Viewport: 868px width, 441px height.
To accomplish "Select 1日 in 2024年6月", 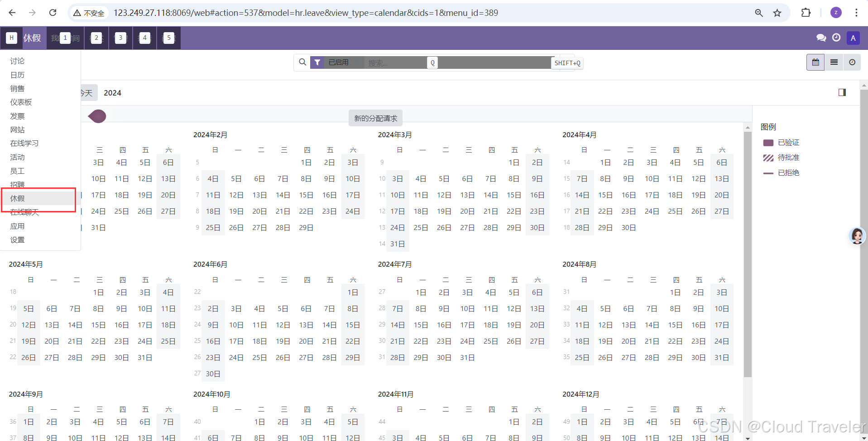I will point(353,292).
